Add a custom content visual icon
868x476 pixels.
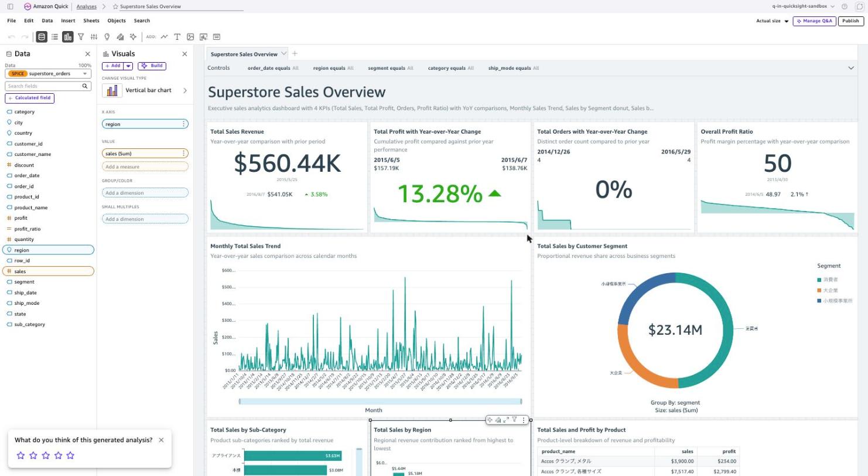(203, 37)
